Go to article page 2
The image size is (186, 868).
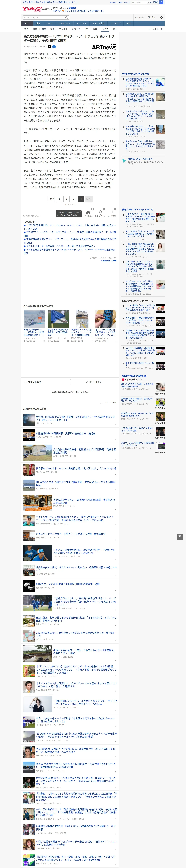point(66,199)
